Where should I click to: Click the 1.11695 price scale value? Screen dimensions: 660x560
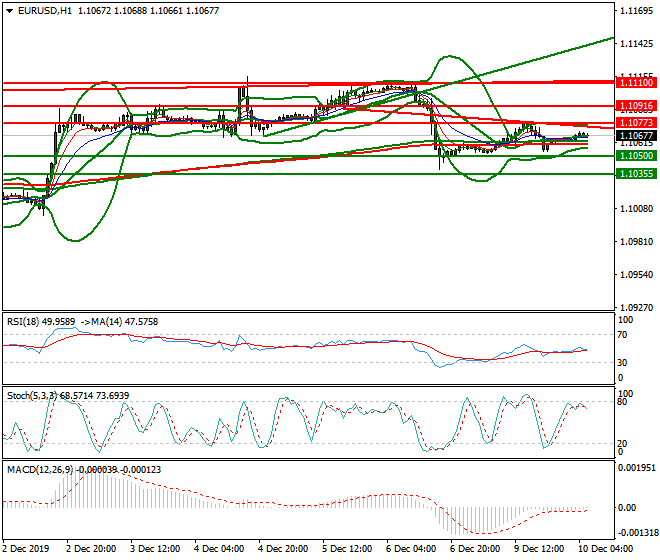pos(636,11)
